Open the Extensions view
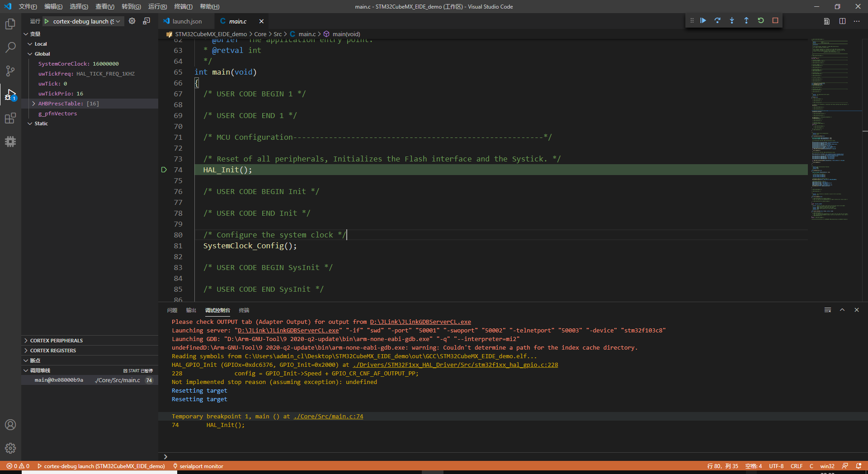The image size is (868, 474). tap(10, 118)
